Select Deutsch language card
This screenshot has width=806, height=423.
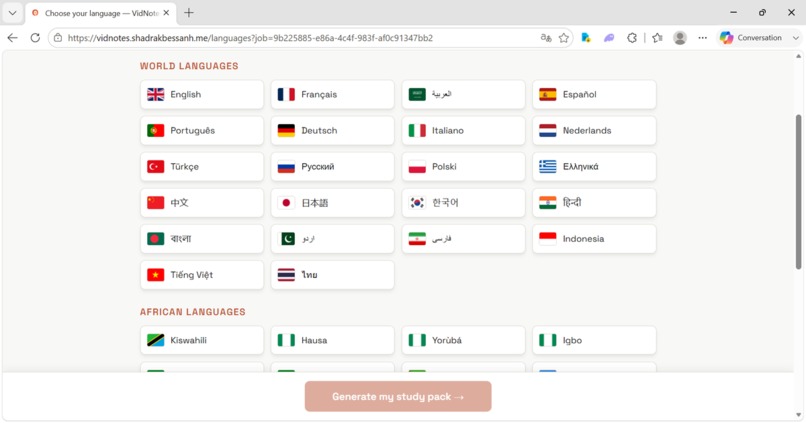[x=333, y=131]
